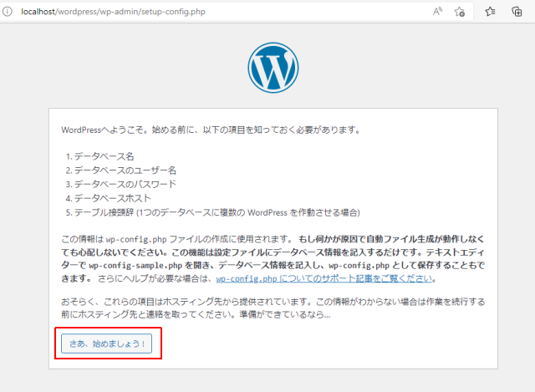Image resolution: width=535 pixels, height=392 pixels.
Task: Click the address bar URL localhost/wordpress
Action: [113, 12]
